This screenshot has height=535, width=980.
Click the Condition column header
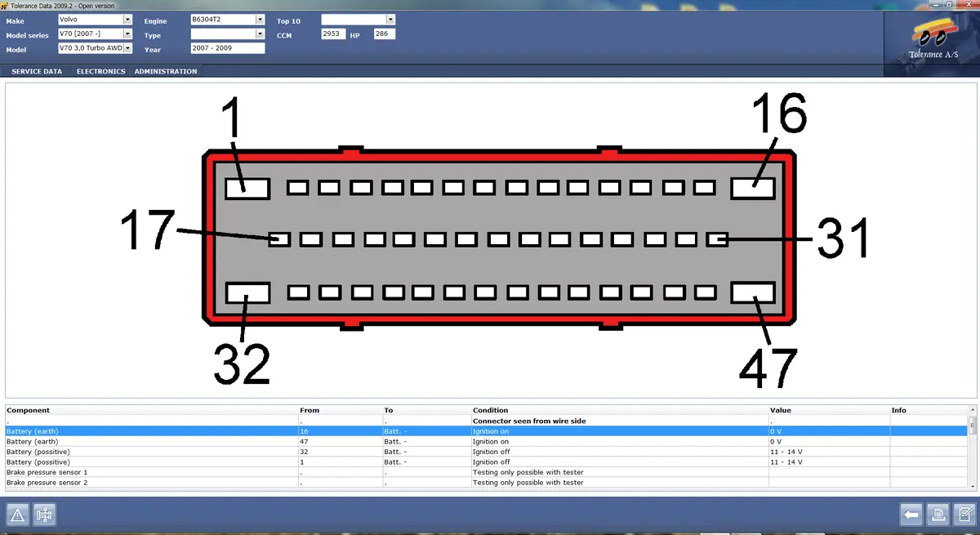pyautogui.click(x=619, y=410)
